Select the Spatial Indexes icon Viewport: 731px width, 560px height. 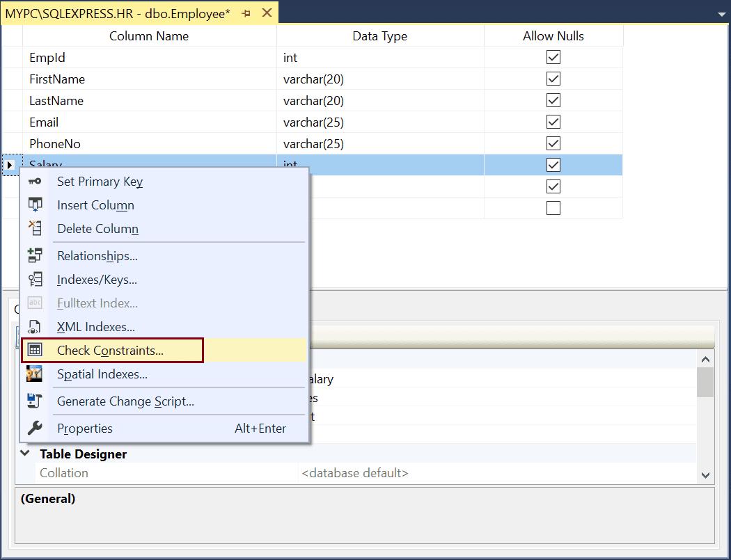point(33,374)
